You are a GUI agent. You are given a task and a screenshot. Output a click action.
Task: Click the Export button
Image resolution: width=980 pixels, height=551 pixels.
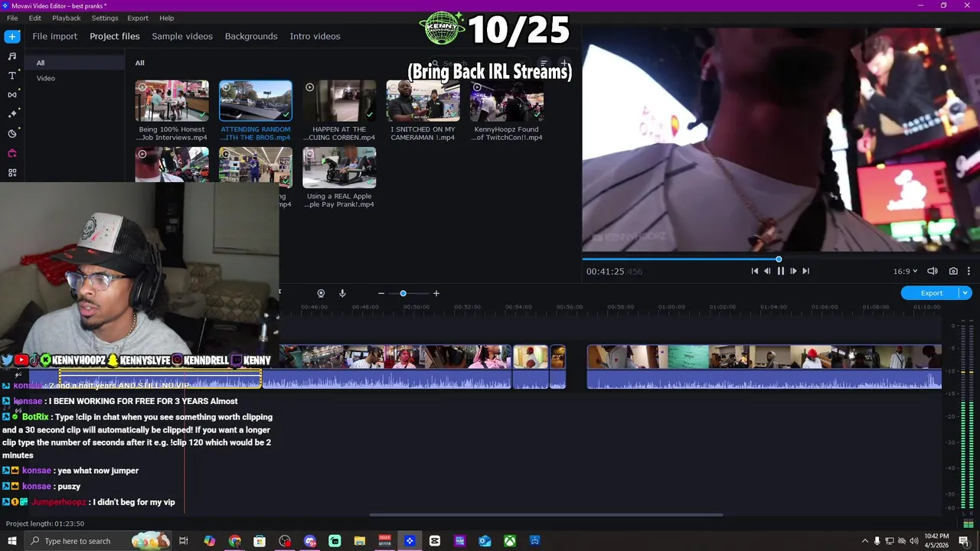[x=931, y=293]
